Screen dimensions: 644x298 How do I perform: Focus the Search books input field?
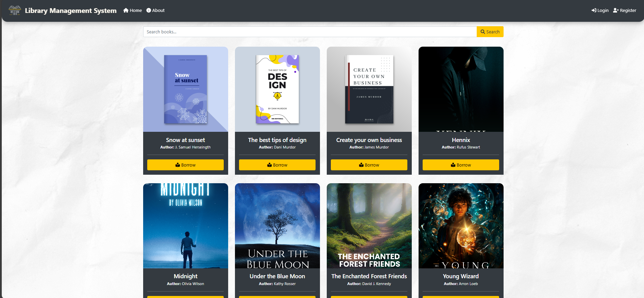pos(310,32)
